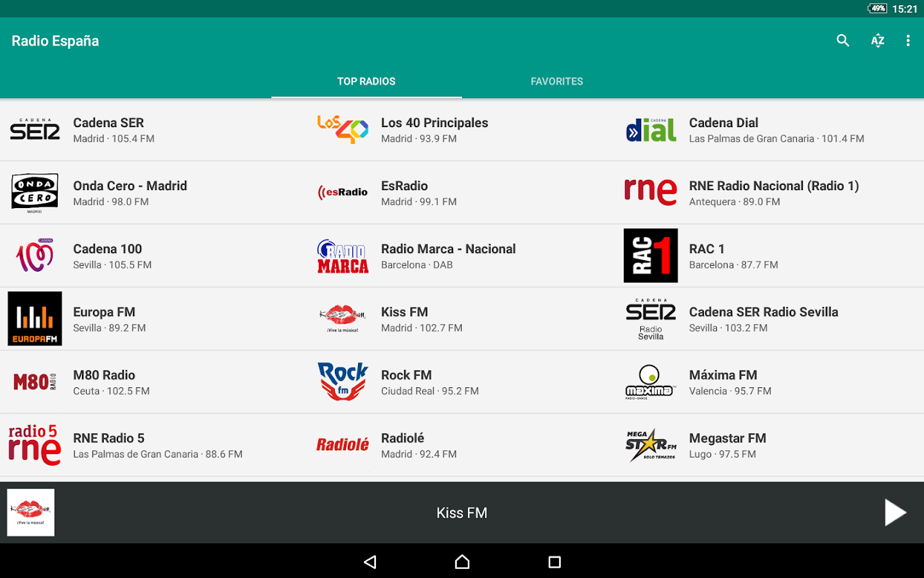This screenshot has width=924, height=578.
Task: Click the 'Kiss FM' title in player bar
Action: 462,512
